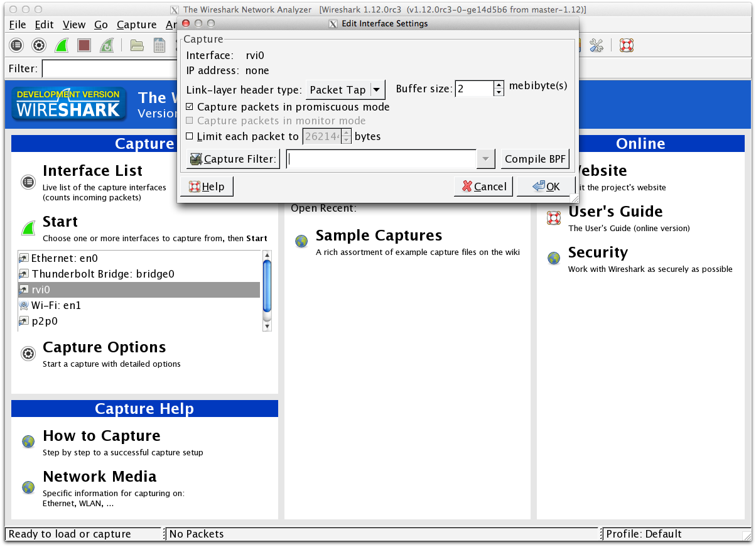Click the packet limit bytes spinner arrows
This screenshot has height=547, width=756.
pos(347,136)
